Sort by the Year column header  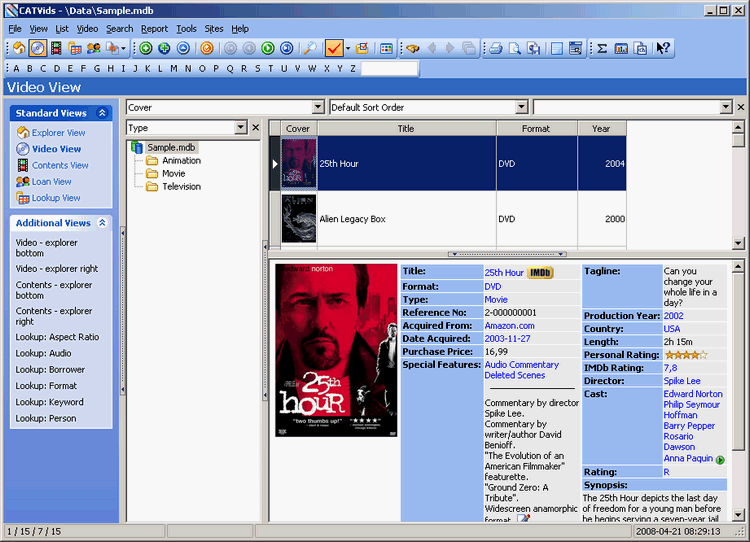pos(601,128)
